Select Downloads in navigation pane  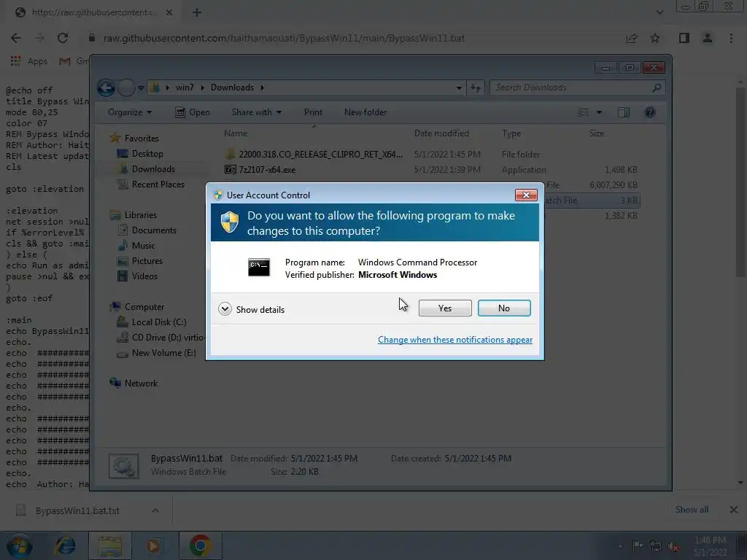(x=153, y=169)
